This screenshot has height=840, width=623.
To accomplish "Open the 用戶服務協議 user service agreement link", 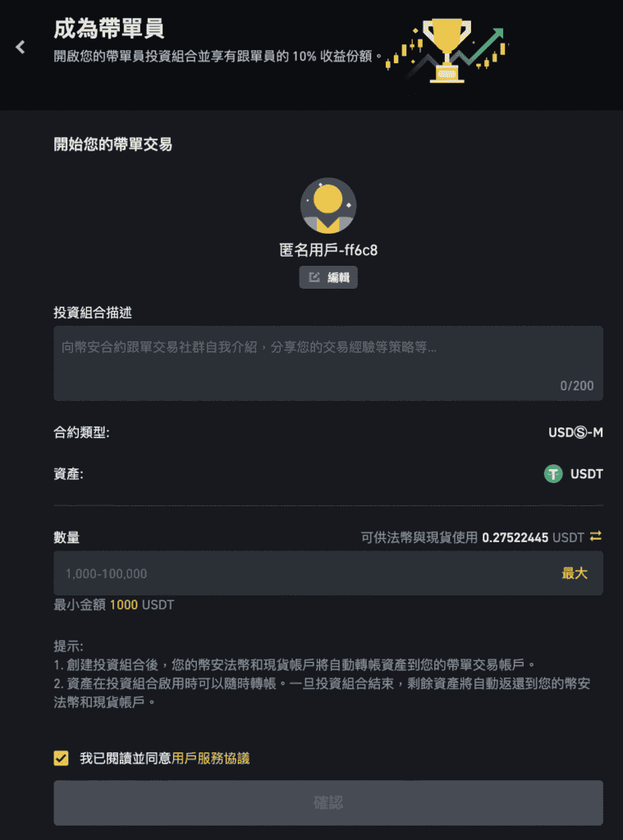I will click(211, 758).
